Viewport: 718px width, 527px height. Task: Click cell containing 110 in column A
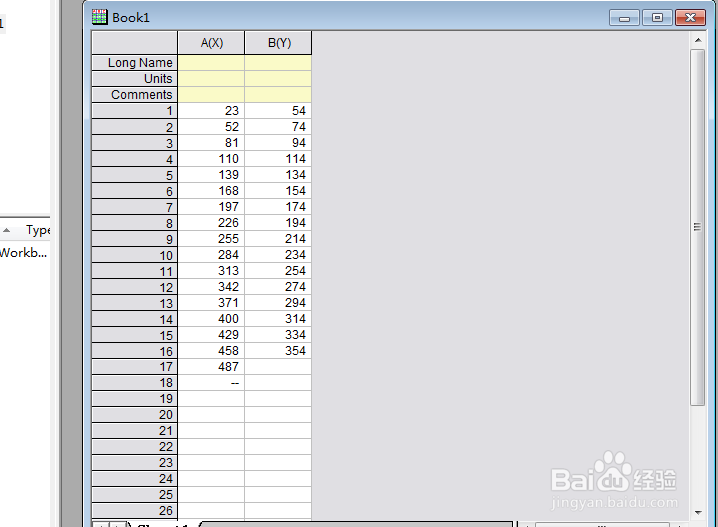coord(211,159)
